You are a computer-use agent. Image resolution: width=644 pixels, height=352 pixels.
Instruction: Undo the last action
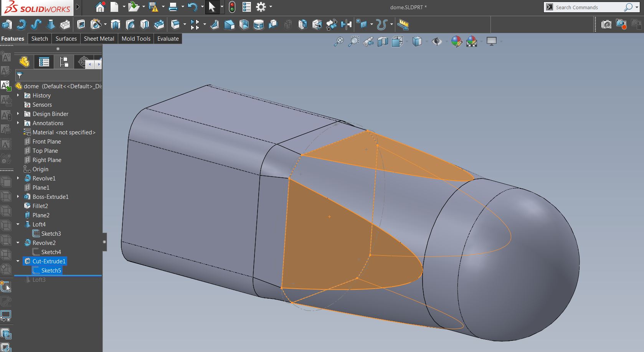193,7
